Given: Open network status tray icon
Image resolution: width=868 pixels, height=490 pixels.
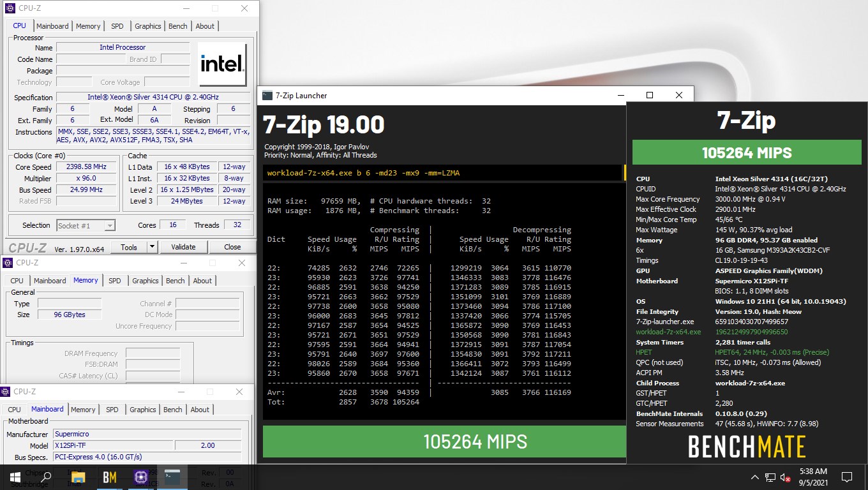Looking at the screenshot, I should (x=770, y=477).
